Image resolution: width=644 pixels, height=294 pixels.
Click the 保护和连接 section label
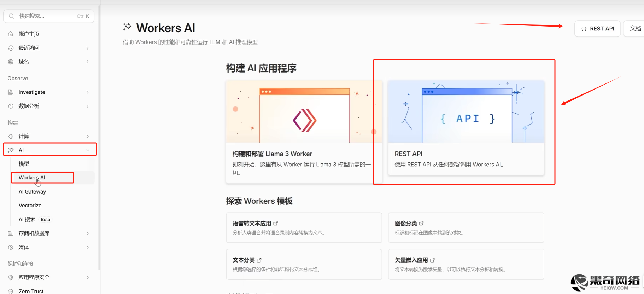tap(21, 264)
